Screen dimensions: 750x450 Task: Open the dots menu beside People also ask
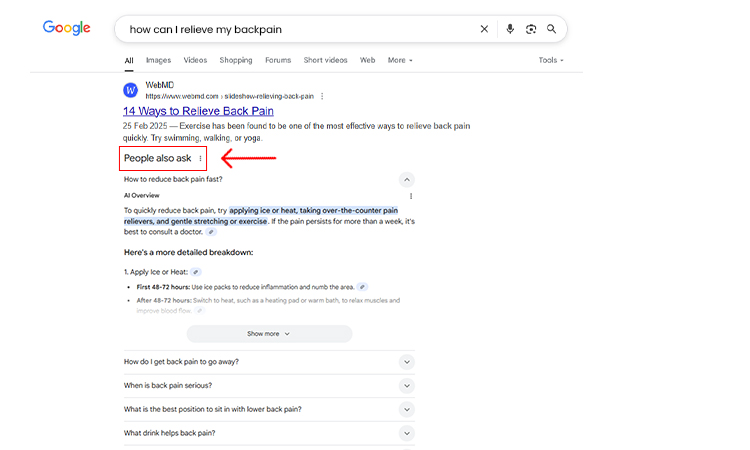coord(200,158)
